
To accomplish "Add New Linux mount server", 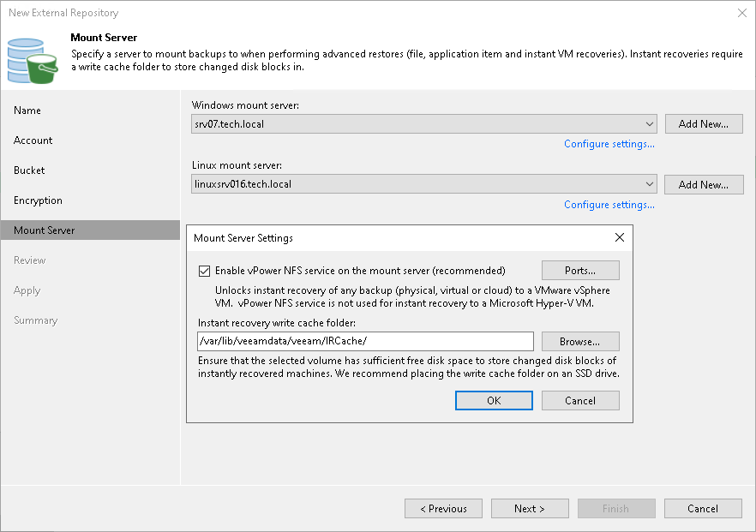I will tap(704, 184).
